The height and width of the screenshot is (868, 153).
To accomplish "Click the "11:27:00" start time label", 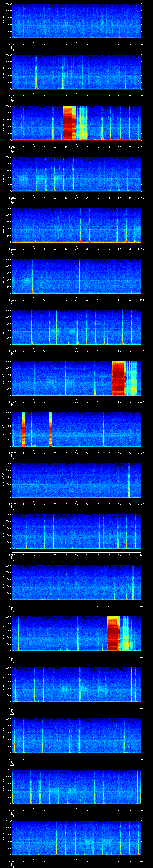I will tap(12, 300).
